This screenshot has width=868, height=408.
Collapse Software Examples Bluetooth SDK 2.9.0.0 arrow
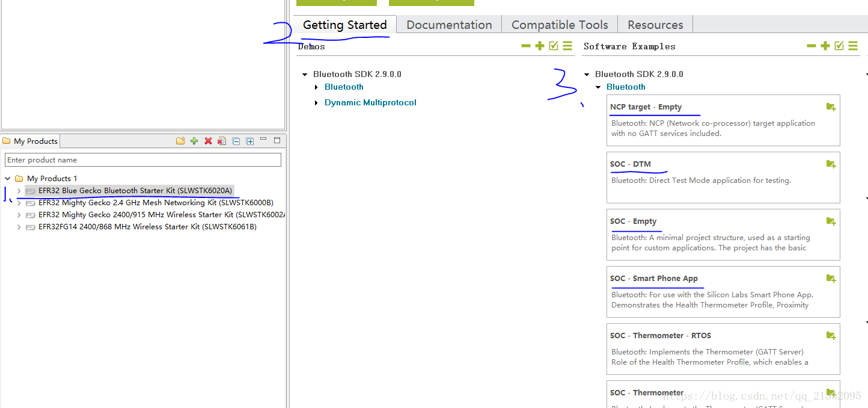point(587,75)
